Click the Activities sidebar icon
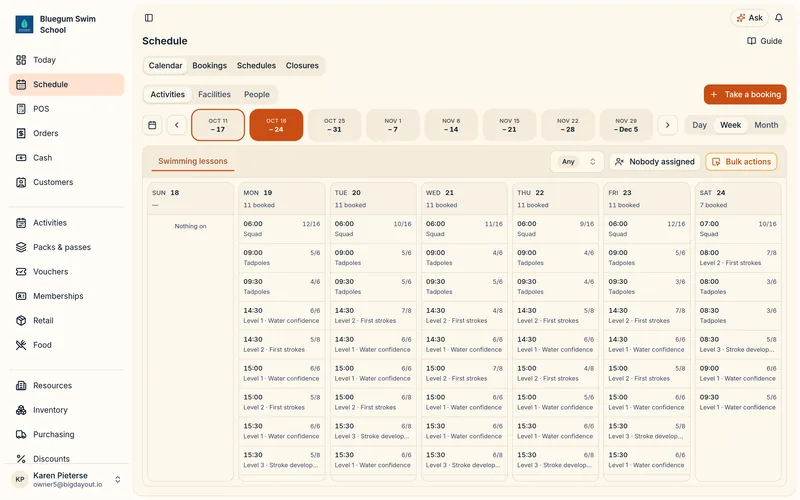The image size is (800, 500). [21, 223]
